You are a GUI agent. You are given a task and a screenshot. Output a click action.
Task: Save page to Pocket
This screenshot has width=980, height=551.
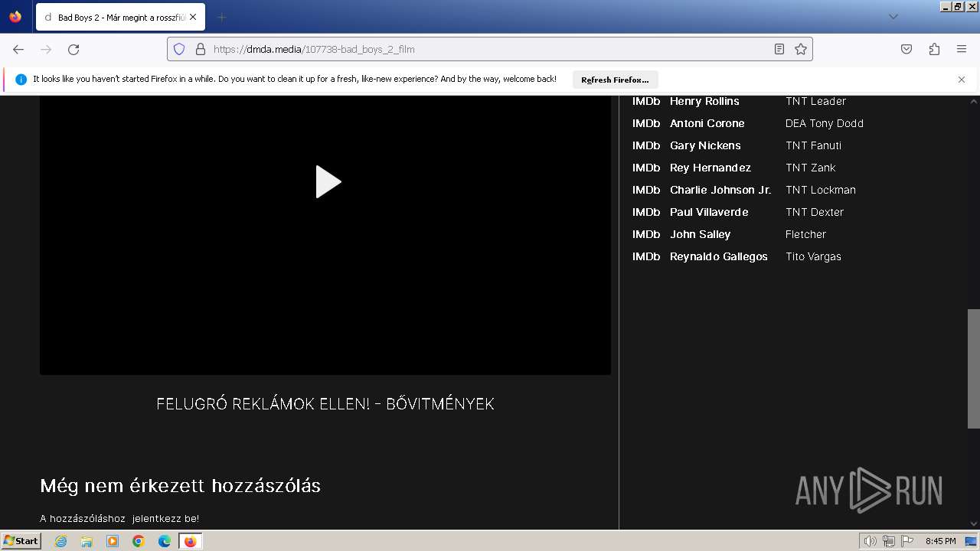(906, 49)
